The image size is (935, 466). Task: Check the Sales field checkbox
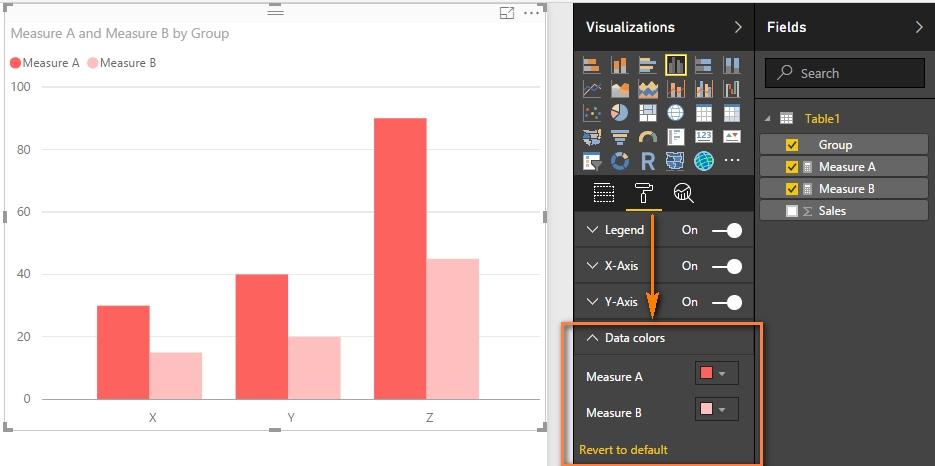(x=792, y=211)
